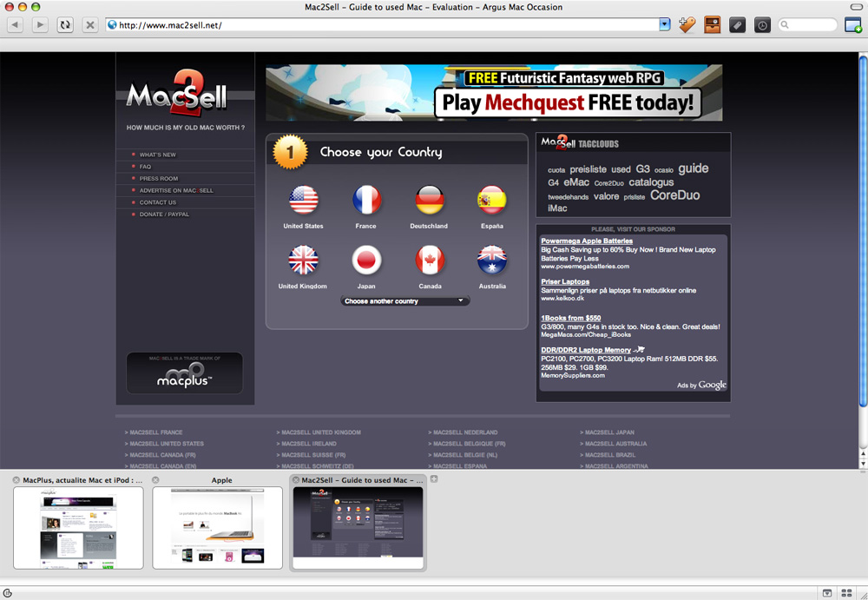Close the Apple tab
The height and width of the screenshot is (600, 868).
click(x=155, y=480)
